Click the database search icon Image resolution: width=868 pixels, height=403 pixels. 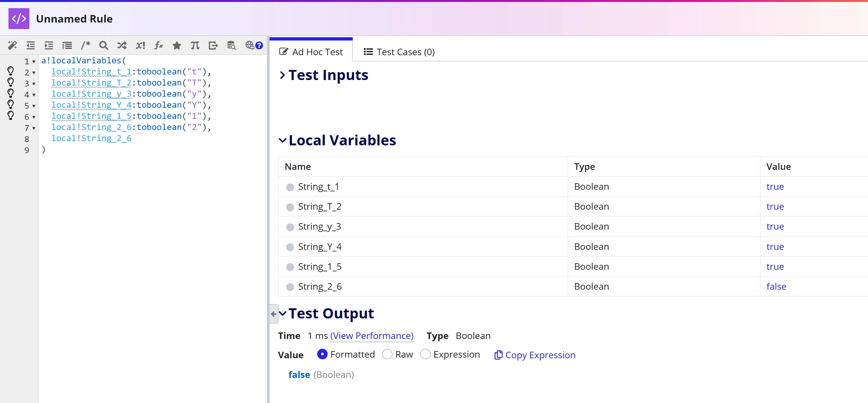[x=231, y=45]
